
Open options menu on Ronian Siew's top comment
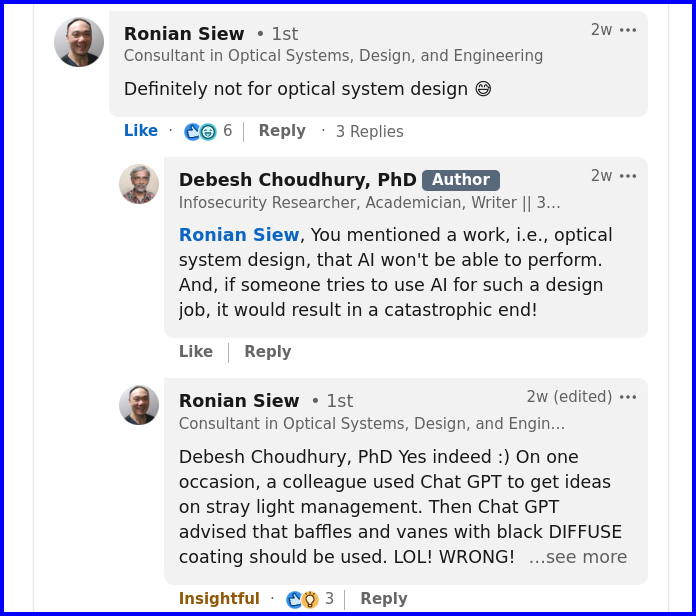click(x=628, y=30)
